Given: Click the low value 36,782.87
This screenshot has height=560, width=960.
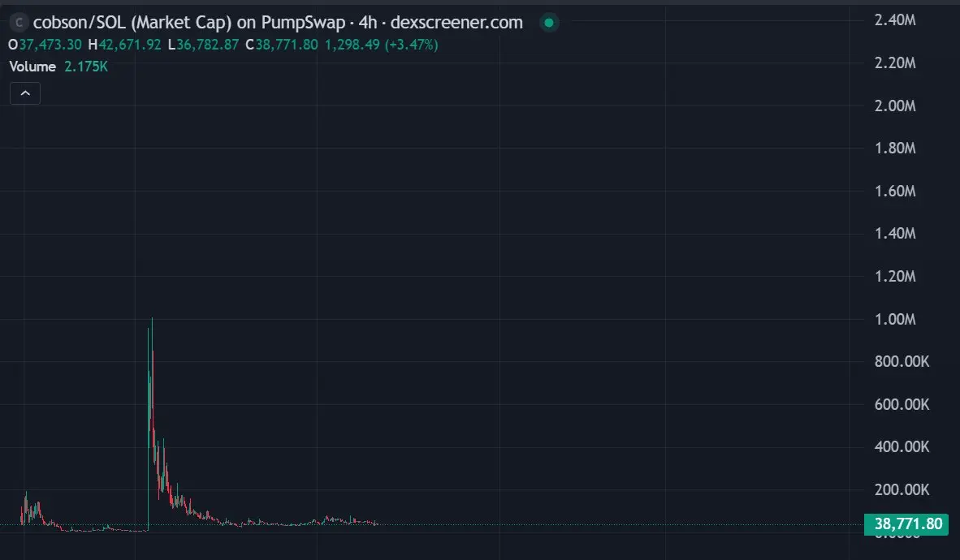Looking at the screenshot, I should [208, 45].
